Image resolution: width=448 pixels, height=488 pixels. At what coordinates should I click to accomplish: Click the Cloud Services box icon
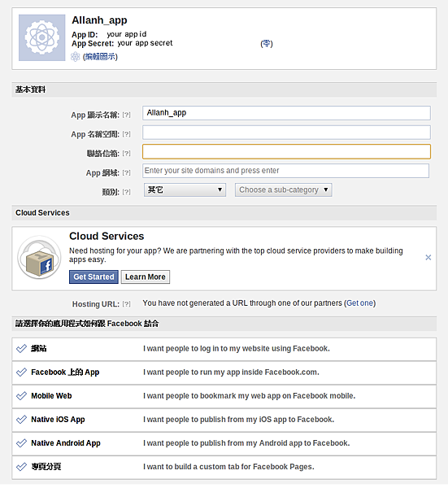(x=39, y=257)
